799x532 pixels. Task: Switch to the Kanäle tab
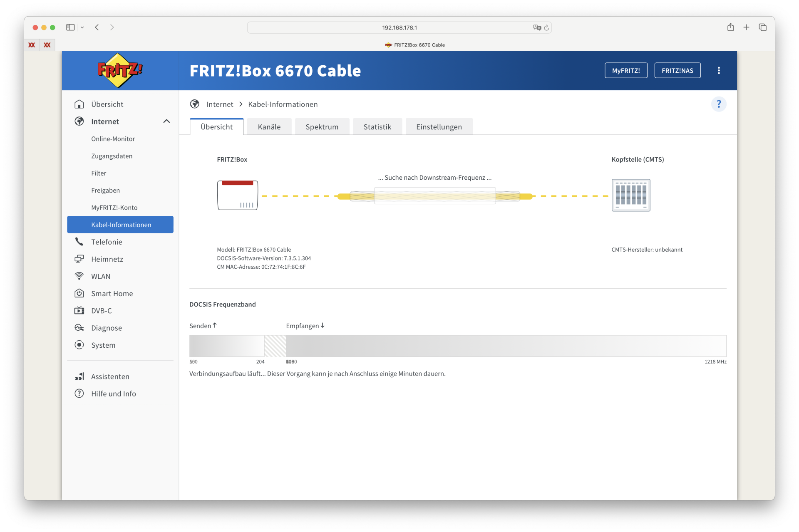click(x=269, y=127)
